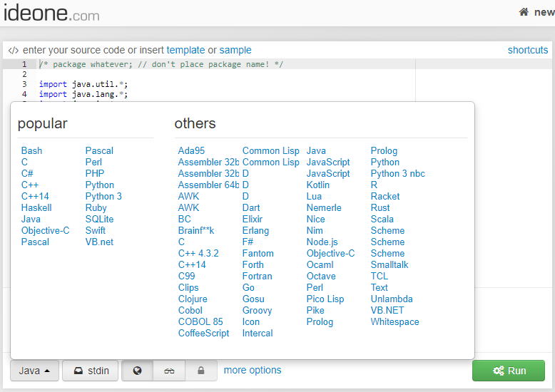Viewport: 555px width, 392px height.
Task: Click the home icon beside new
Action: click(x=524, y=12)
